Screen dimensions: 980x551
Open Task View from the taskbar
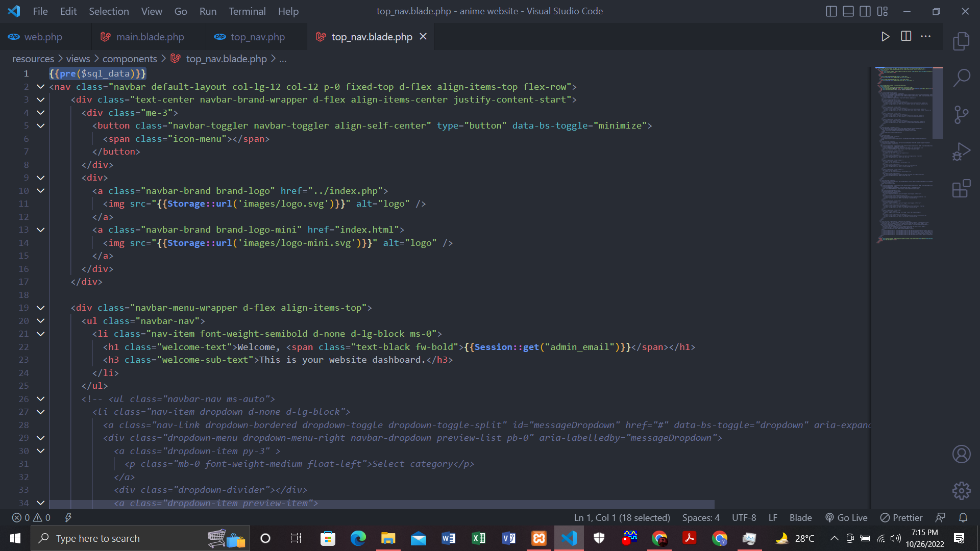click(x=296, y=538)
